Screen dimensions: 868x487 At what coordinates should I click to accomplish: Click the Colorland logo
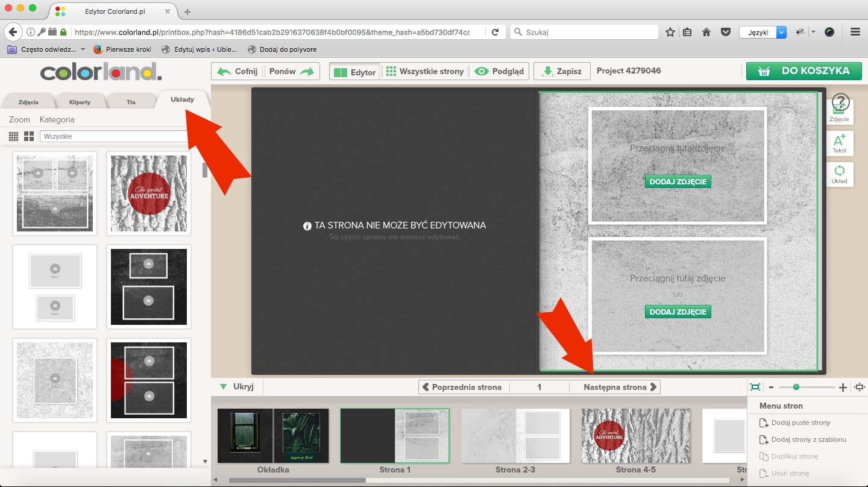(x=101, y=72)
